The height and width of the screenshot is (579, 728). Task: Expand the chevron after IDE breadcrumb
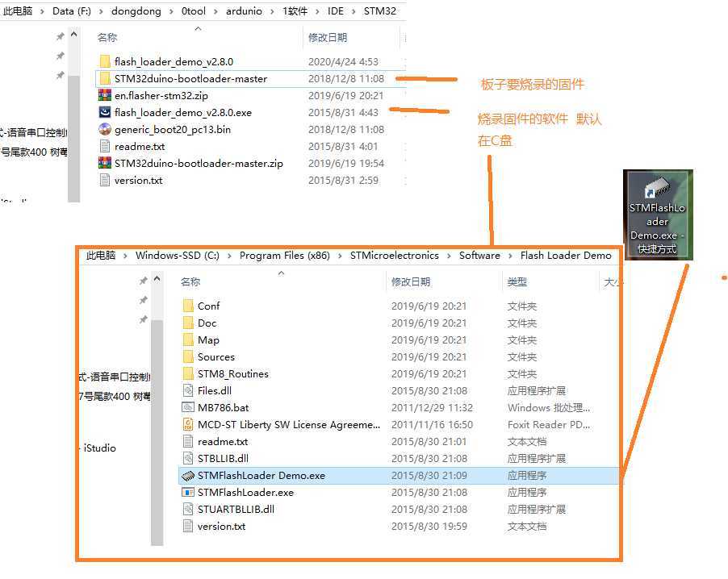click(354, 11)
